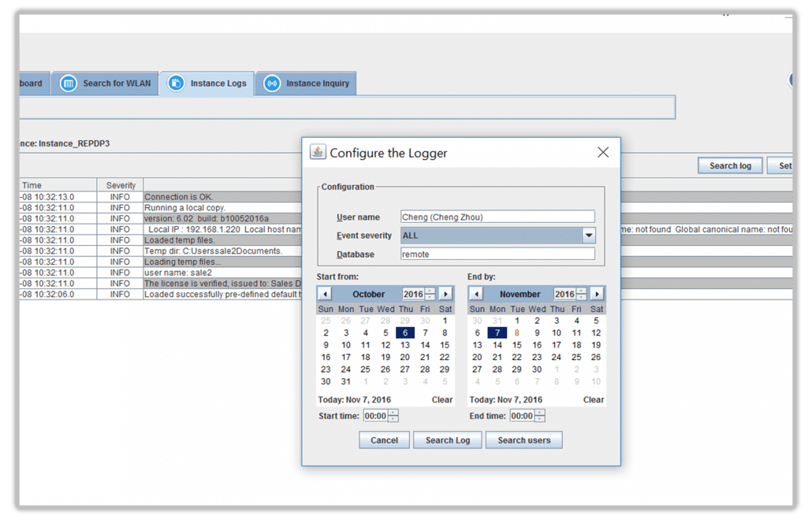Click the Search for WLAN tab icon
The image size is (812, 520).
(x=68, y=84)
